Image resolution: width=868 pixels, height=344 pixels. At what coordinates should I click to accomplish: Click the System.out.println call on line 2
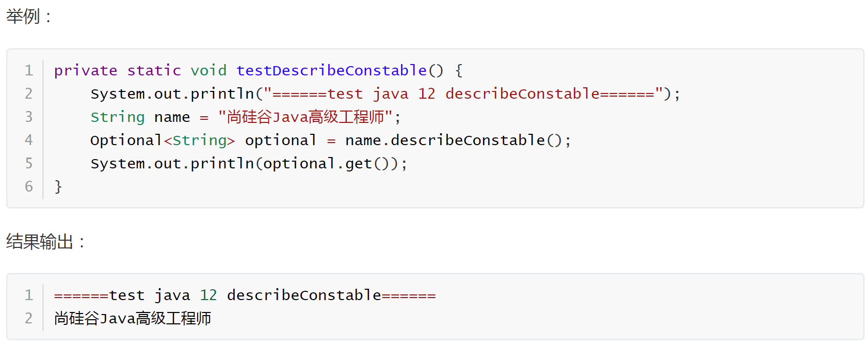click(172, 93)
